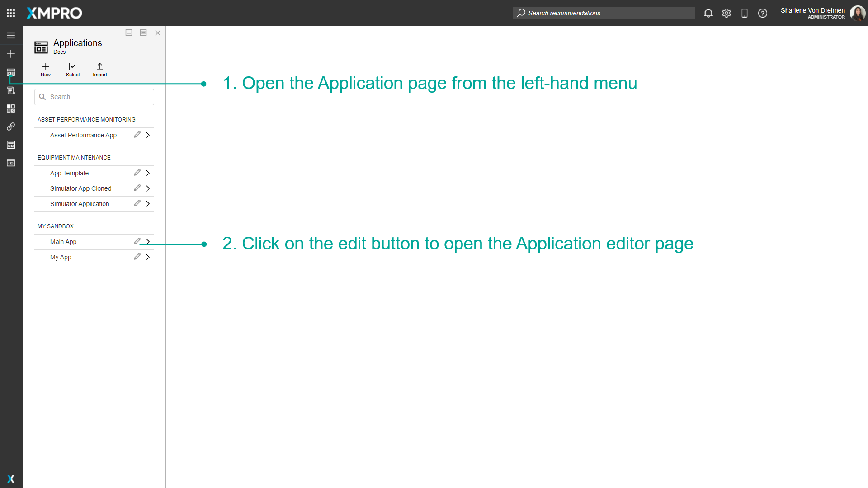This screenshot has width=868, height=488.
Task: Click New to create an application
Action: point(45,69)
